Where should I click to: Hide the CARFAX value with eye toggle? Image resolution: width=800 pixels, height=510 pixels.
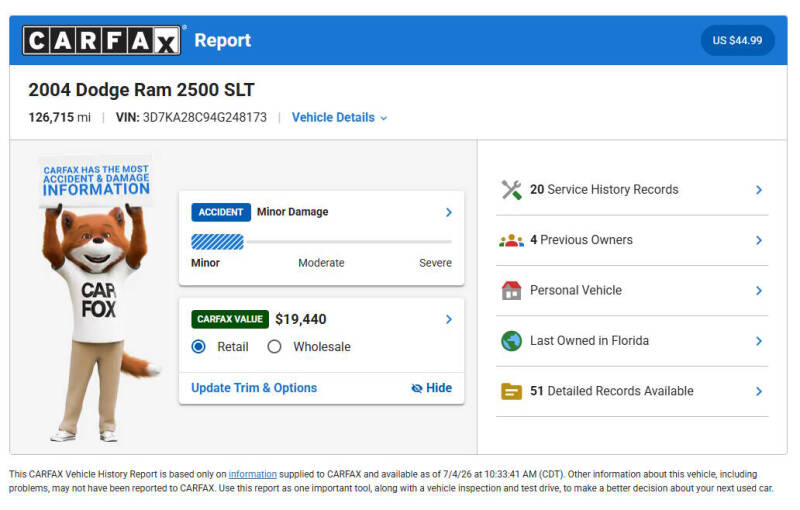pos(431,388)
